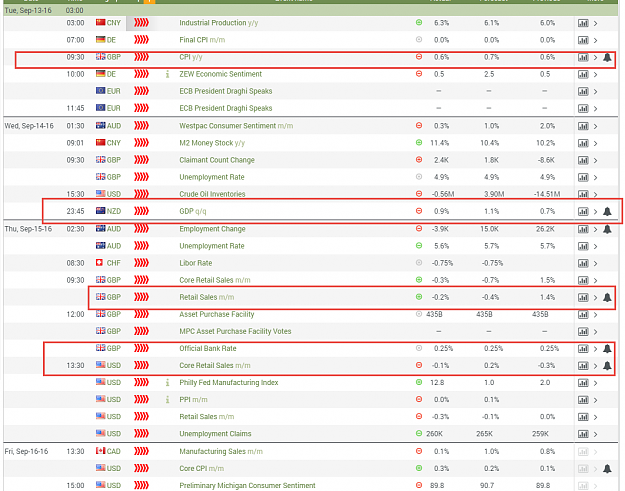Click alert bell on GBP Retail Sales row
The image size is (625, 491).
(x=607, y=297)
